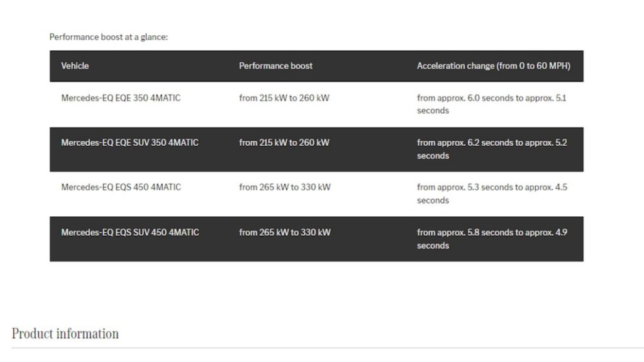Click the EQS 450 4MATIC power boost value

(285, 187)
